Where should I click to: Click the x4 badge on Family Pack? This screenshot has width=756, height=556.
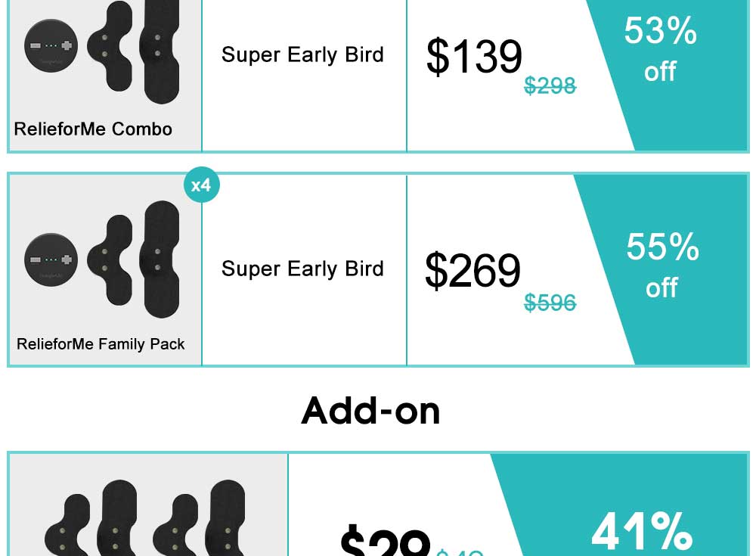click(202, 185)
